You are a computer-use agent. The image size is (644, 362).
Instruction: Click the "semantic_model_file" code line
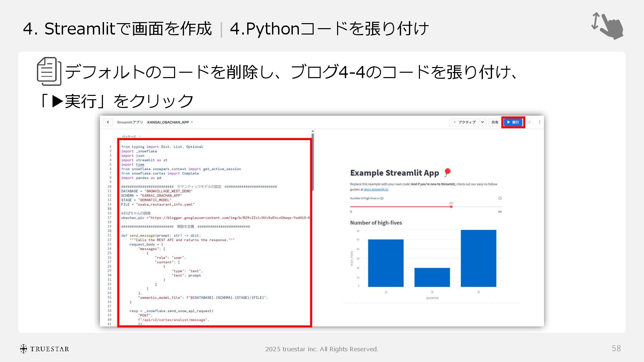click(203, 298)
